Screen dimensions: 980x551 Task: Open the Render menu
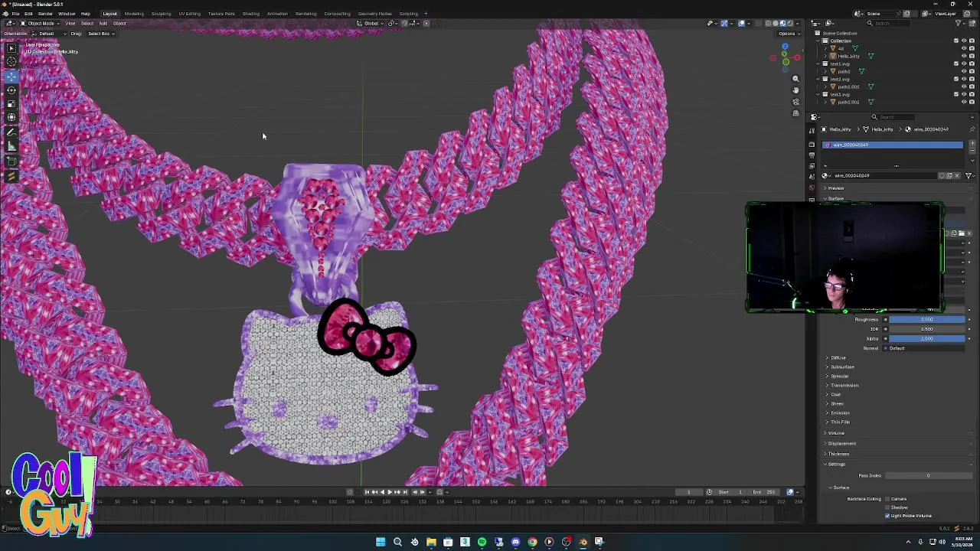point(45,14)
